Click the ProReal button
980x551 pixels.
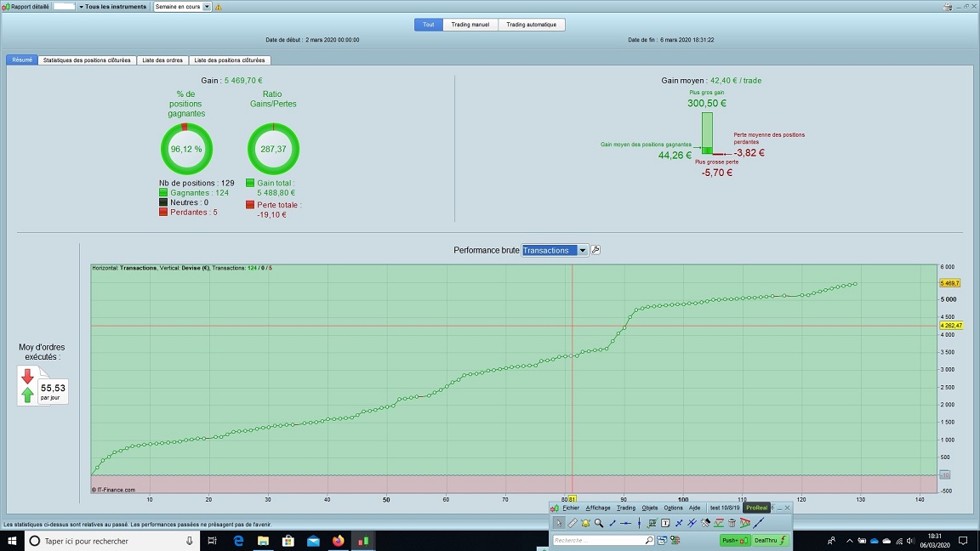point(756,508)
